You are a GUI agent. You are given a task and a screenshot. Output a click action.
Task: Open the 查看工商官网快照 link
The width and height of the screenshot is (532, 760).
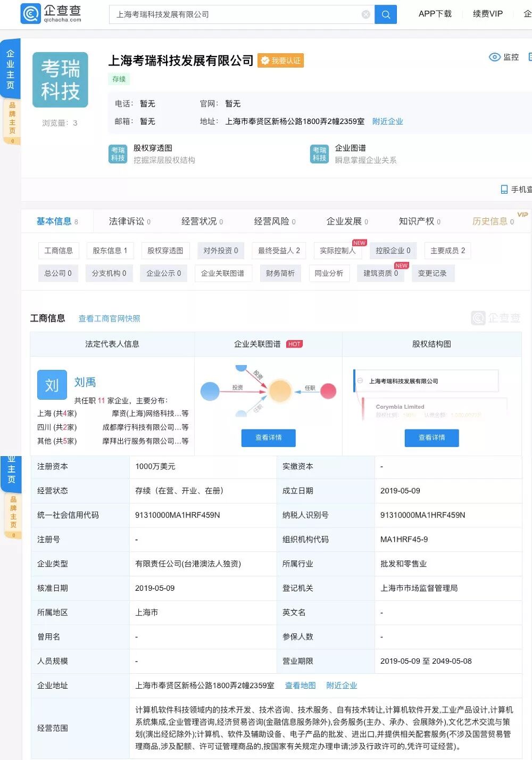110,319
